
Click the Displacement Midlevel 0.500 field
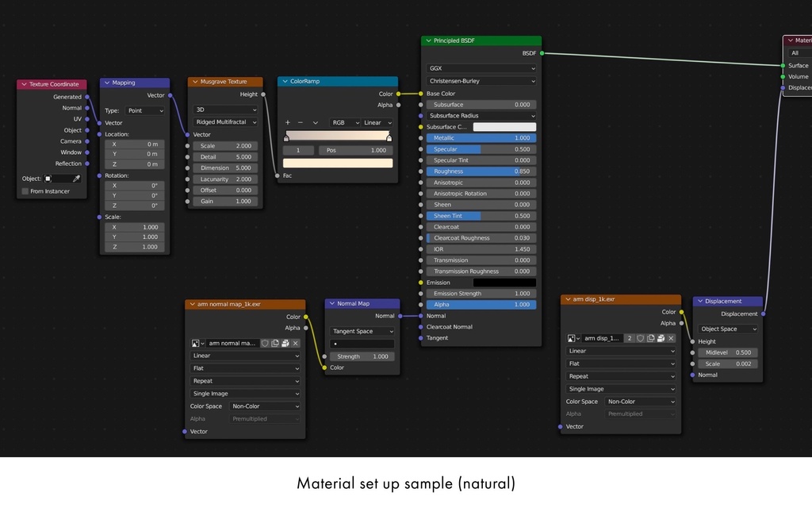coord(728,352)
